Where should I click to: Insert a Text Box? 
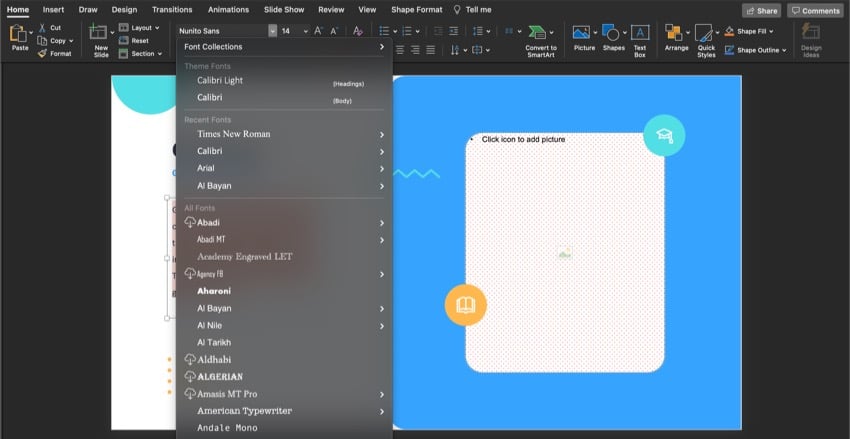point(640,33)
